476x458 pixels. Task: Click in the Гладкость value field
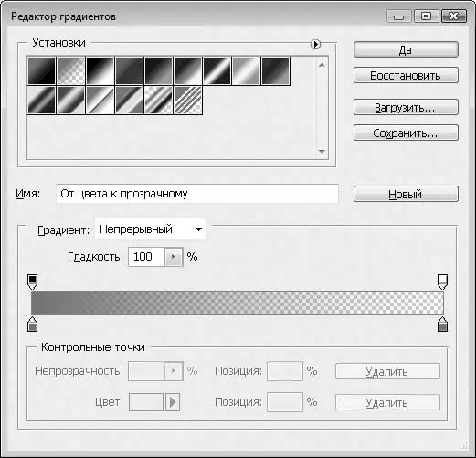[x=147, y=257]
